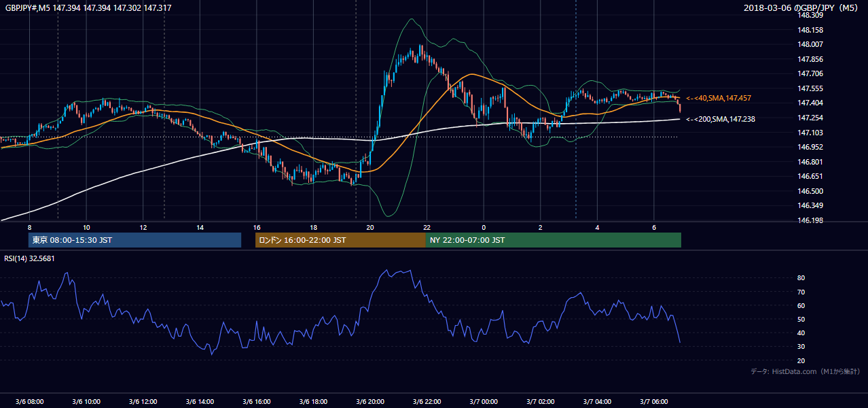Click the '3/7 02:00' date label
The width and height of the screenshot is (868, 408).
[x=541, y=401]
